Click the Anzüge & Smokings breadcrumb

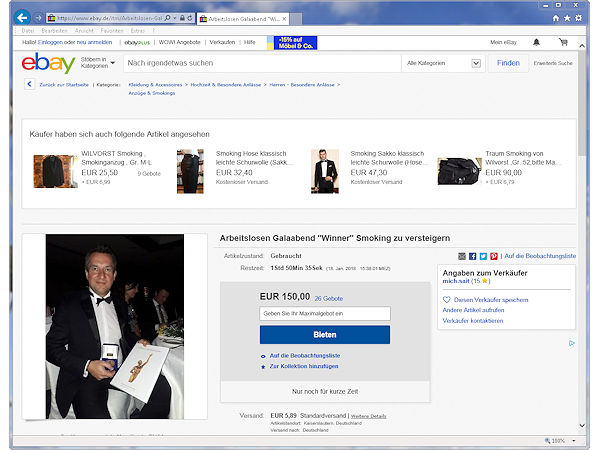coord(152,93)
